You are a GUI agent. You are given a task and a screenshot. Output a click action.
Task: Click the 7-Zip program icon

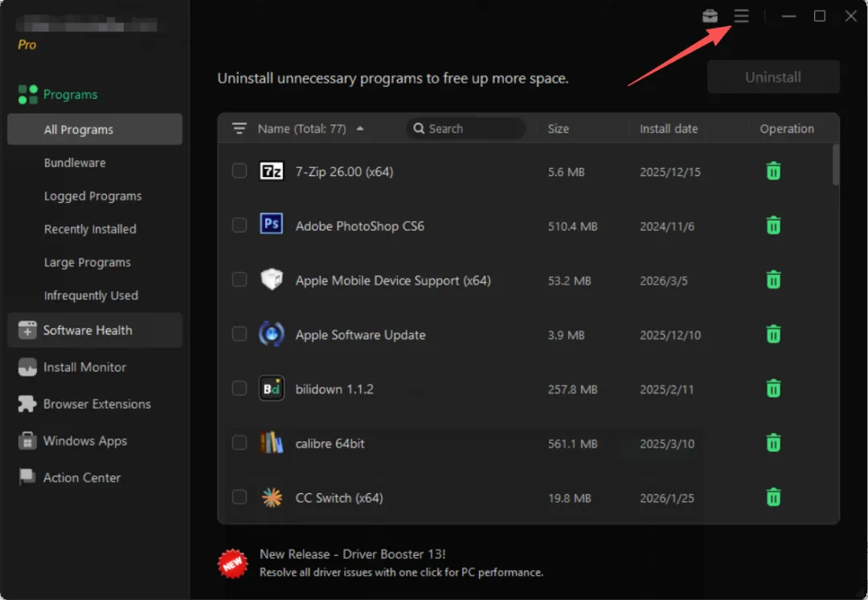point(272,171)
